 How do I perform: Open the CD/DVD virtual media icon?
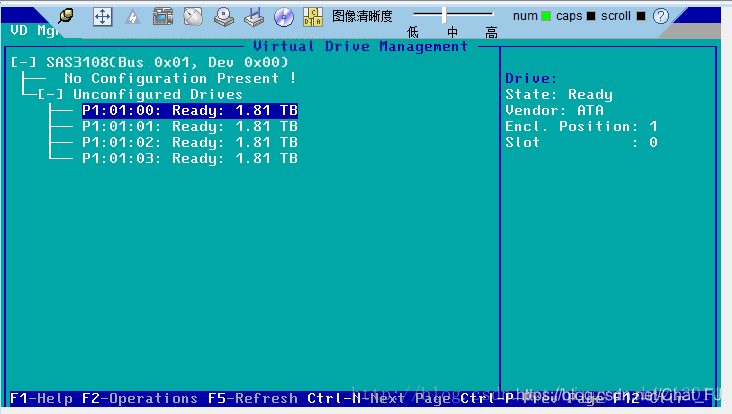click(284, 17)
